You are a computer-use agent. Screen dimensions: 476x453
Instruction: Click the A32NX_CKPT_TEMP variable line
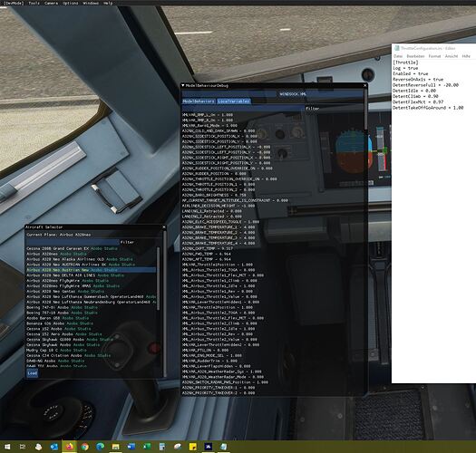[x=208, y=248]
